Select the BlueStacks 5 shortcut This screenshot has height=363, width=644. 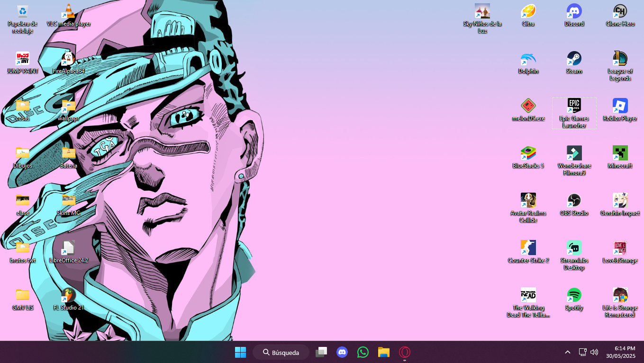(528, 158)
